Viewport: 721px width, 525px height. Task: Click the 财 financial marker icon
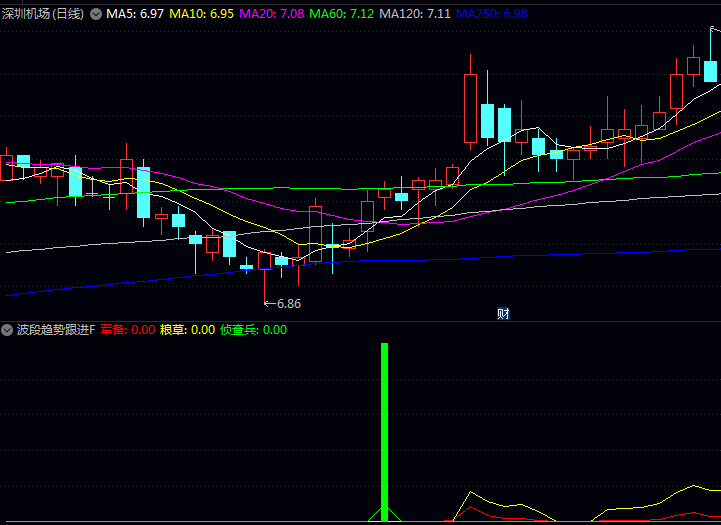click(x=503, y=313)
